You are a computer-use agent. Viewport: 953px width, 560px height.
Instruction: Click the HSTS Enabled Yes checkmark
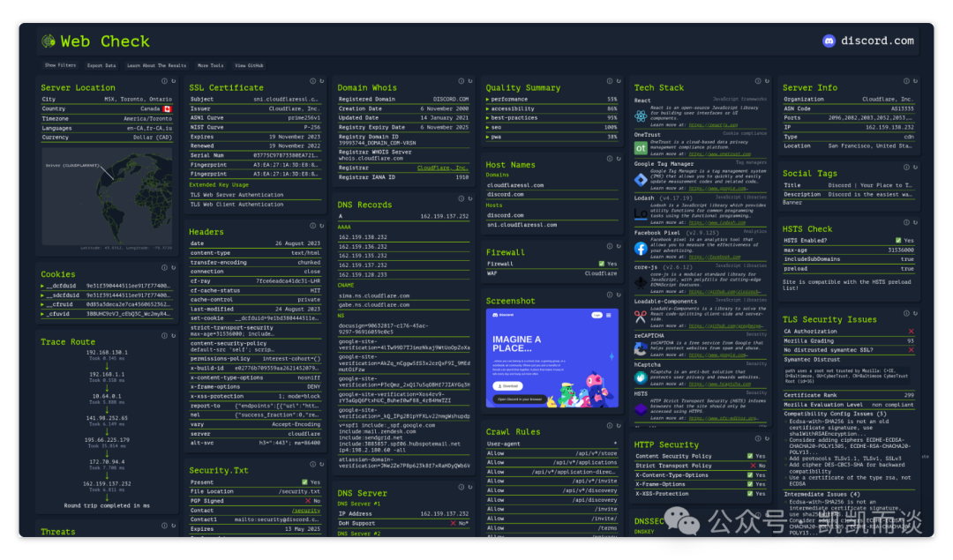[898, 241]
